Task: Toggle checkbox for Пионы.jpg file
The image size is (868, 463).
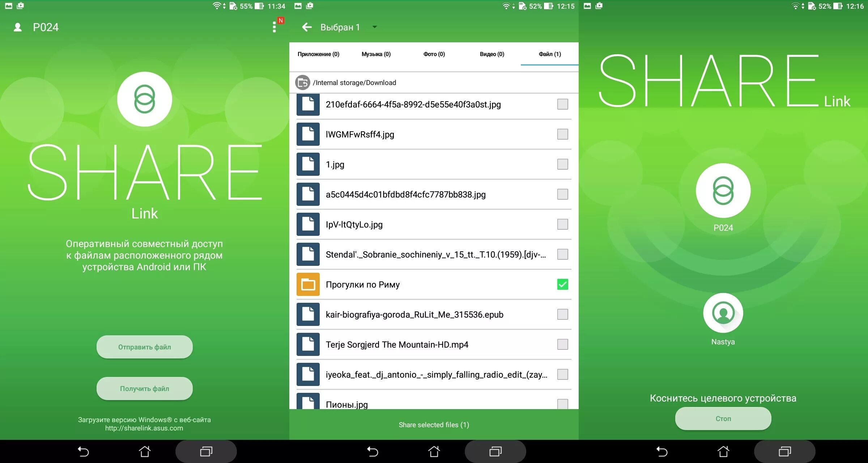Action: point(562,405)
